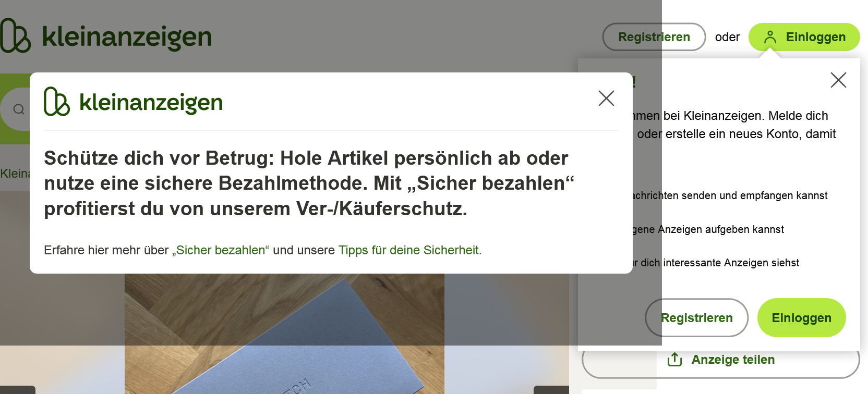Click the magnifier search icon
The height and width of the screenshot is (394, 868).
pos(19,109)
